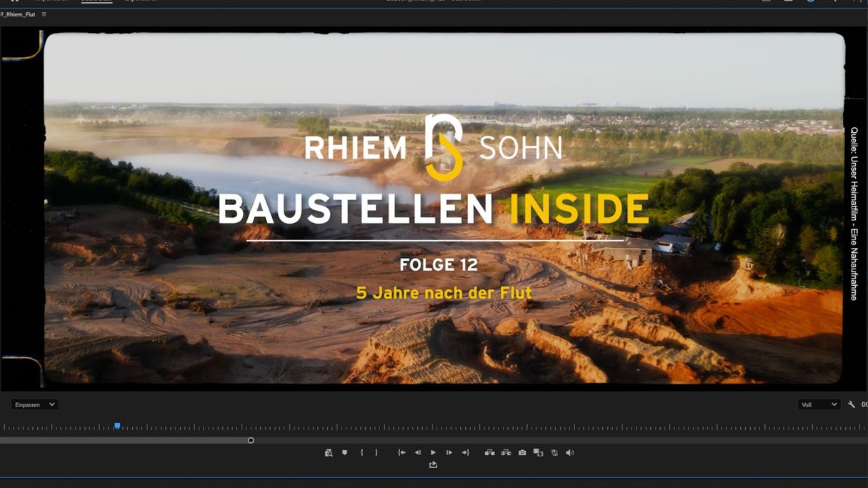The width and height of the screenshot is (868, 488).
Task: Click the document-with-magnifier icon in the transport bar
Action: click(x=329, y=453)
